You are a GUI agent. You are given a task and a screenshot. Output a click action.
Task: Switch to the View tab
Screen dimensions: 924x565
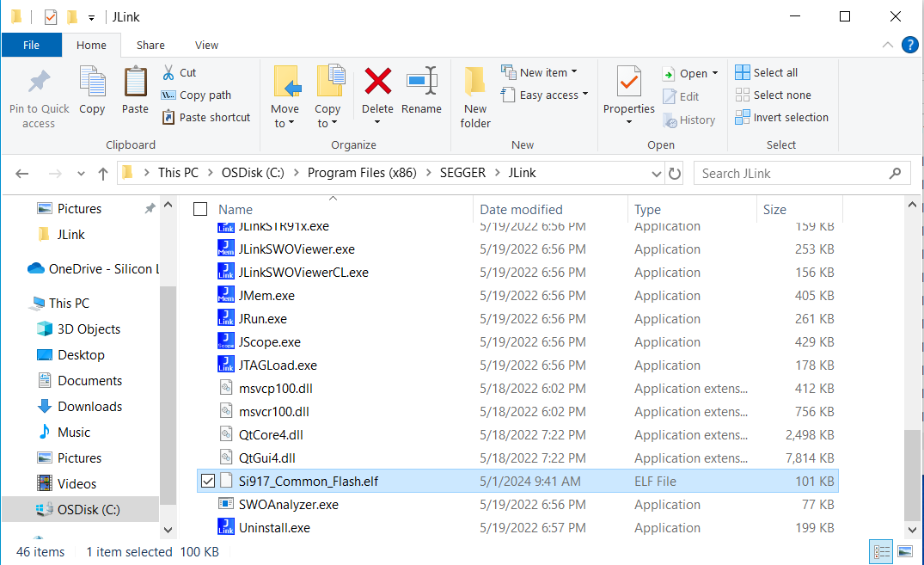[x=206, y=45]
